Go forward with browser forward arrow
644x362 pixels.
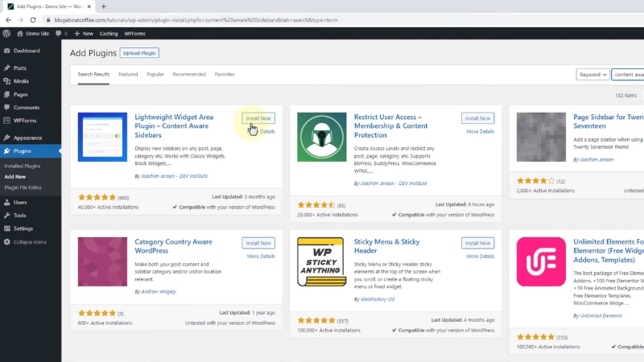(21, 19)
